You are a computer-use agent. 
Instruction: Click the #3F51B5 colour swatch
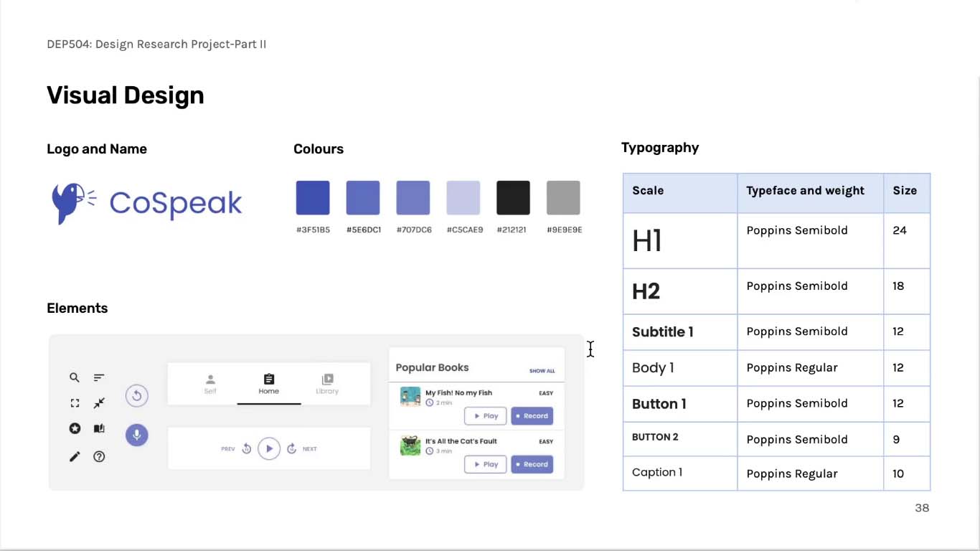313,198
